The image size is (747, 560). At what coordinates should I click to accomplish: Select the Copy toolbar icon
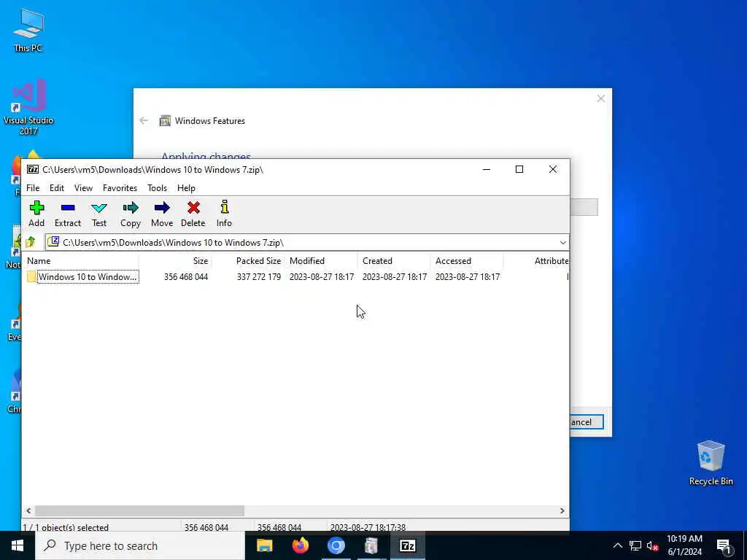[130, 208]
